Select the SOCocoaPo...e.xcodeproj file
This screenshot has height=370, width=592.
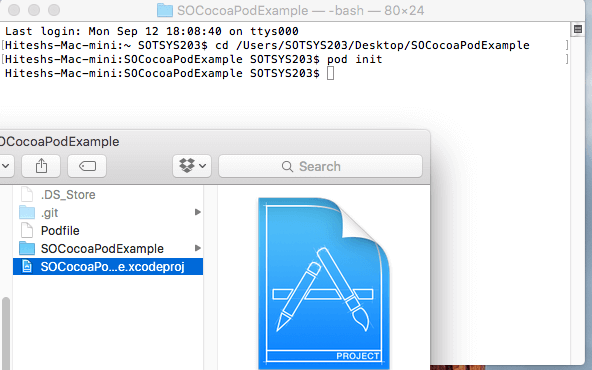coord(108,267)
